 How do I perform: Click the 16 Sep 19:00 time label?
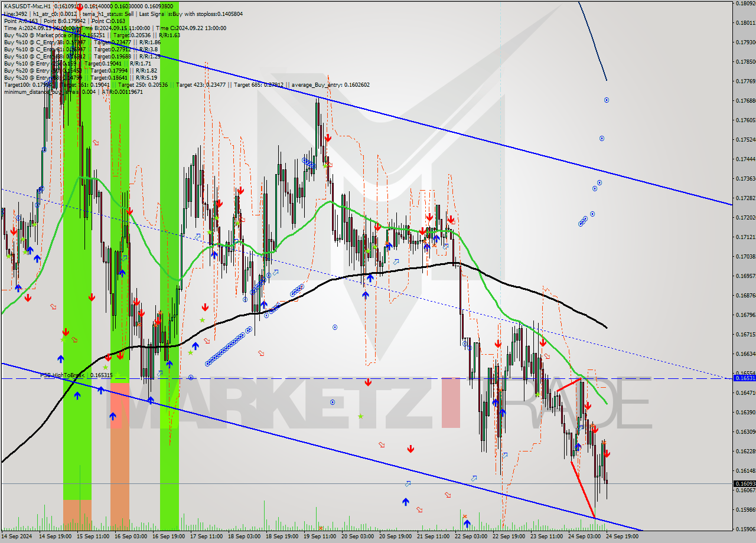pyautogui.click(x=168, y=537)
